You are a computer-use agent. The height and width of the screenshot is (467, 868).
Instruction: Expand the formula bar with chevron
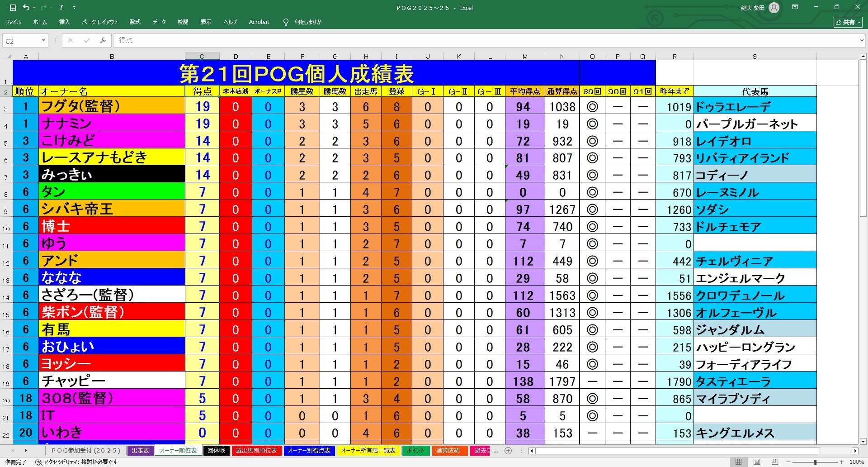tap(862, 41)
